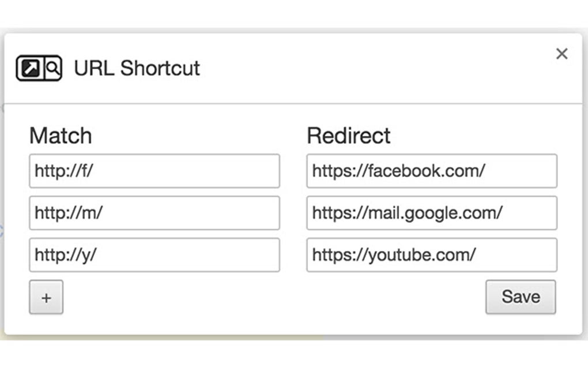This screenshot has height=368, width=588.
Task: Click the Match column header
Action: coord(61,136)
